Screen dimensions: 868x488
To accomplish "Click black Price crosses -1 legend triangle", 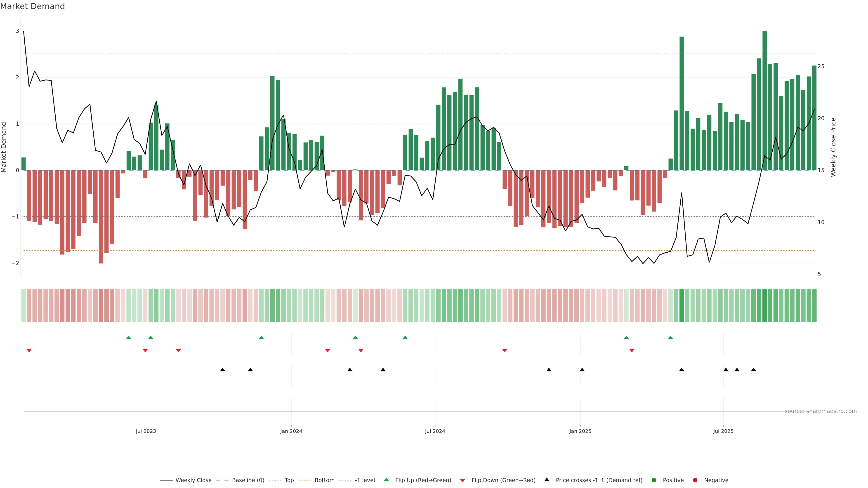I will pyautogui.click(x=547, y=480).
